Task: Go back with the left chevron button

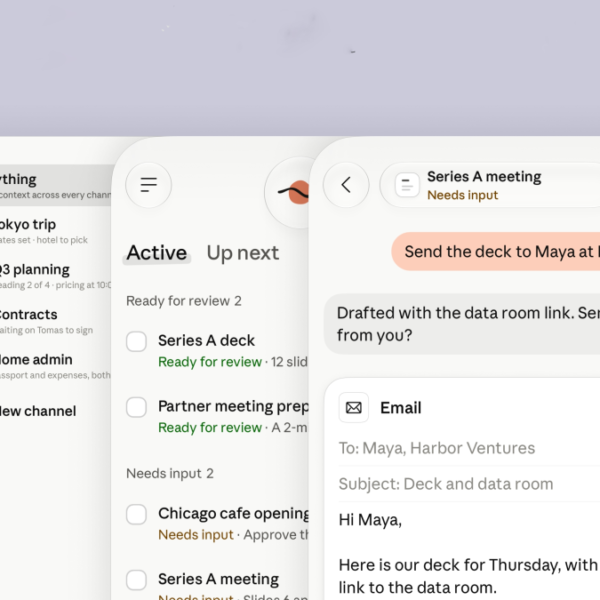Action: 346,185
